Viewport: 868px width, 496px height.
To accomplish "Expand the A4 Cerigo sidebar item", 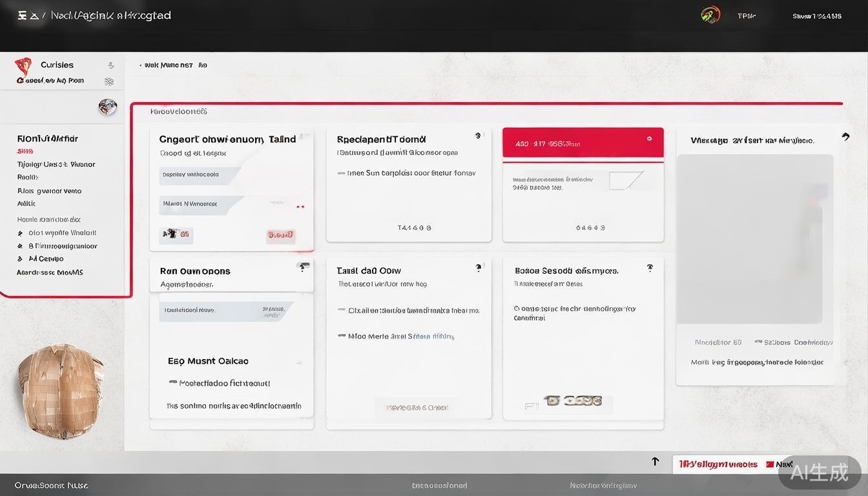I will pos(21,259).
